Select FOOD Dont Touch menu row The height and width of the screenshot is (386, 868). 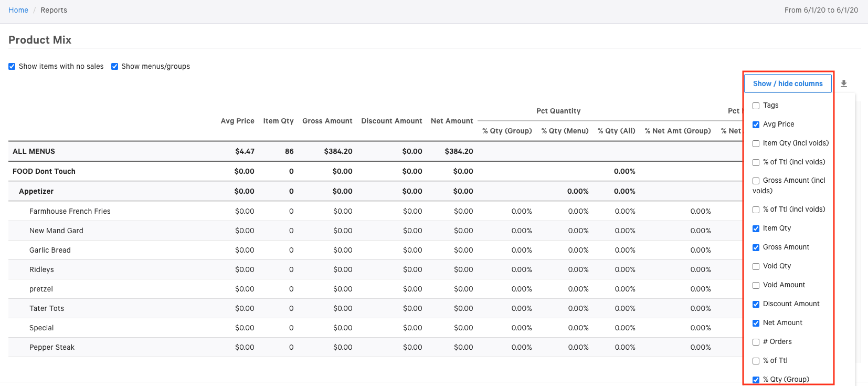375,171
